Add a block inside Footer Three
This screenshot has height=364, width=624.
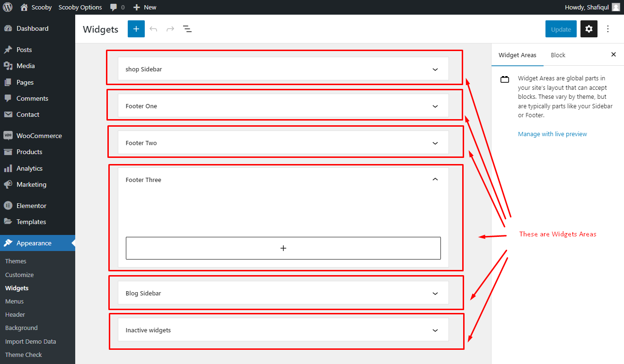click(283, 248)
